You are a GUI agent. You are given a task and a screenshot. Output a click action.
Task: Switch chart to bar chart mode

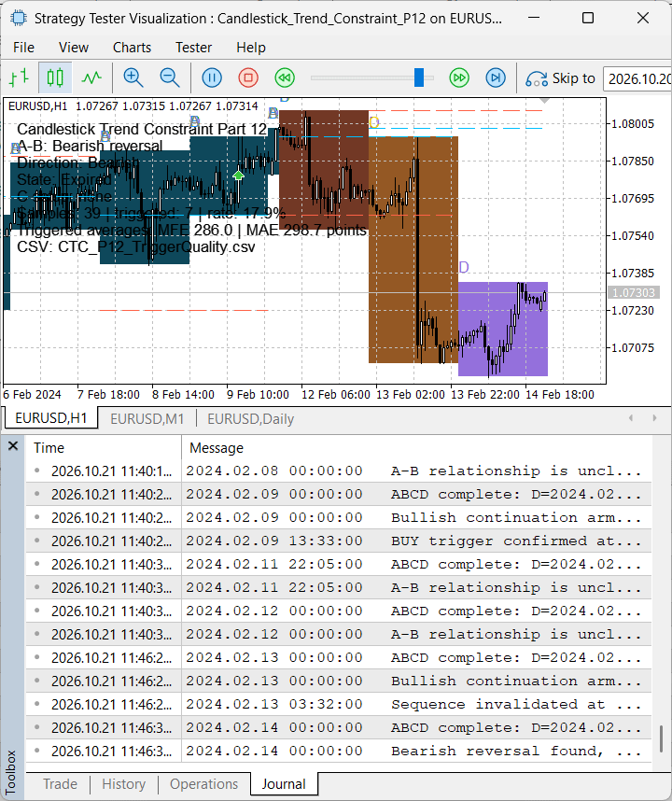pos(20,78)
